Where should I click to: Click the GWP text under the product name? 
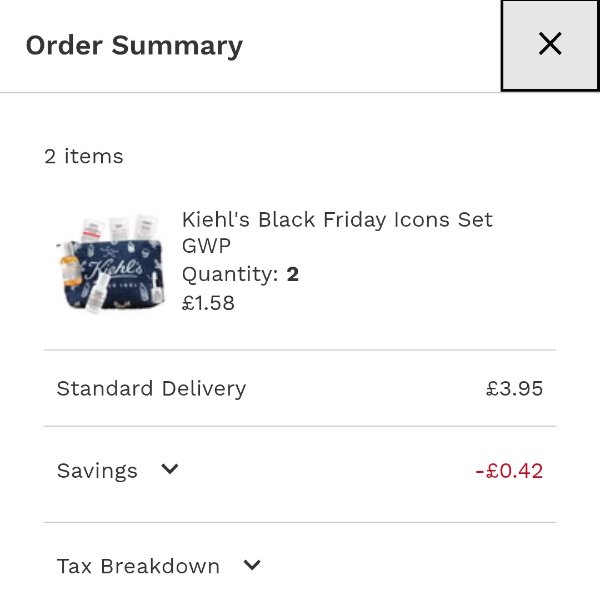point(204,247)
